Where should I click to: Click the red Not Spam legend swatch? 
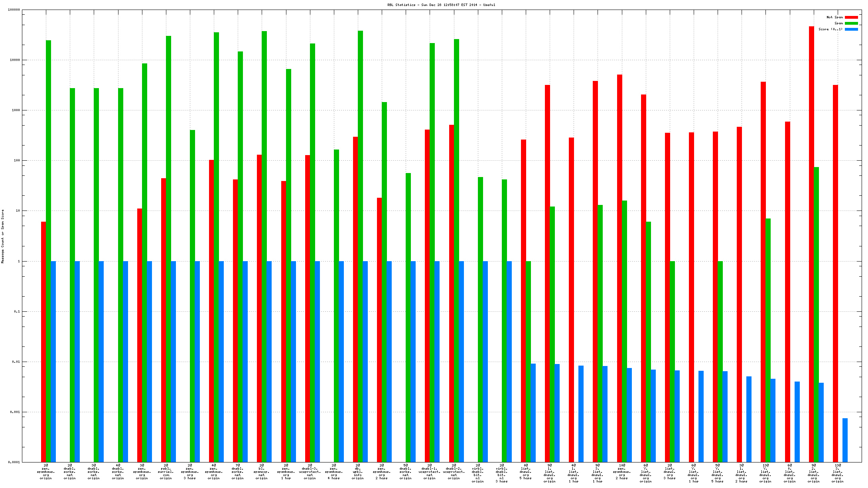[851, 17]
